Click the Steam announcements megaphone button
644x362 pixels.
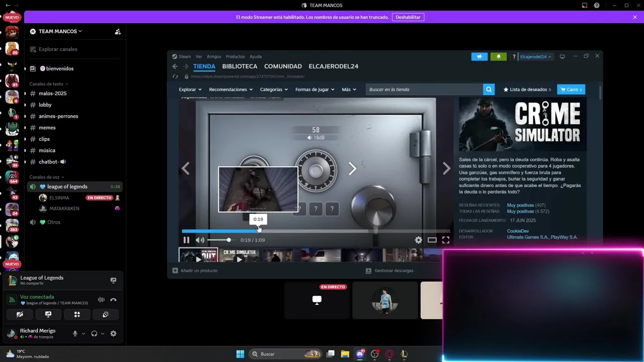click(x=479, y=56)
